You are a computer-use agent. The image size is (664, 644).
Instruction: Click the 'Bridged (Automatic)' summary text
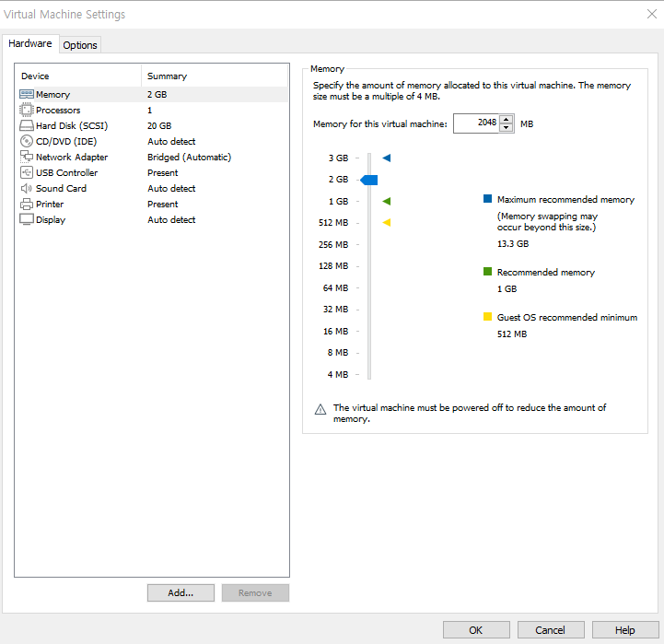pyautogui.click(x=190, y=157)
